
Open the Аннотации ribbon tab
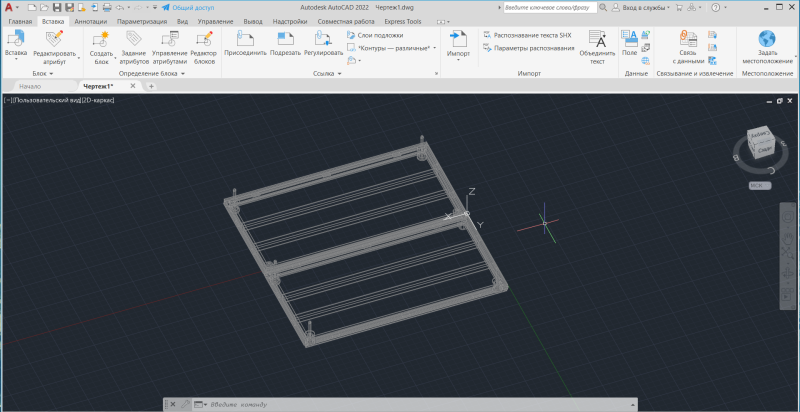pyautogui.click(x=90, y=20)
